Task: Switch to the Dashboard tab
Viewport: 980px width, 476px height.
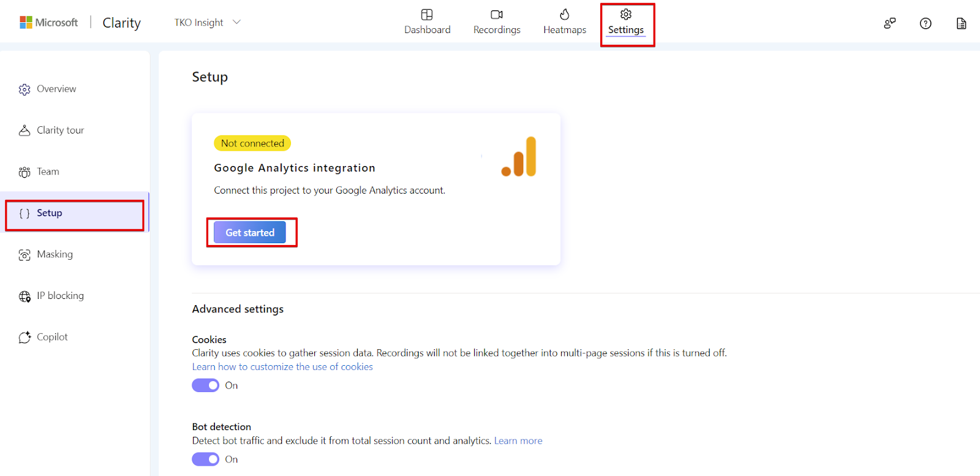Action: click(x=428, y=23)
